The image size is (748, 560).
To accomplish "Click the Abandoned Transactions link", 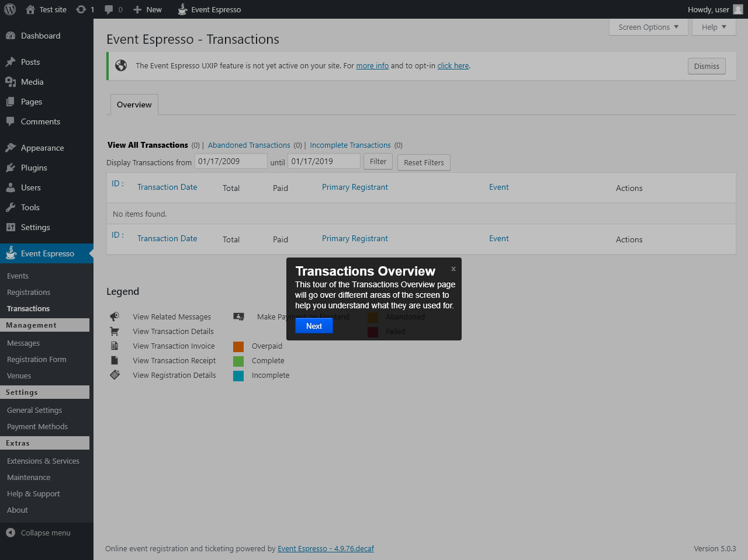I will [x=249, y=145].
